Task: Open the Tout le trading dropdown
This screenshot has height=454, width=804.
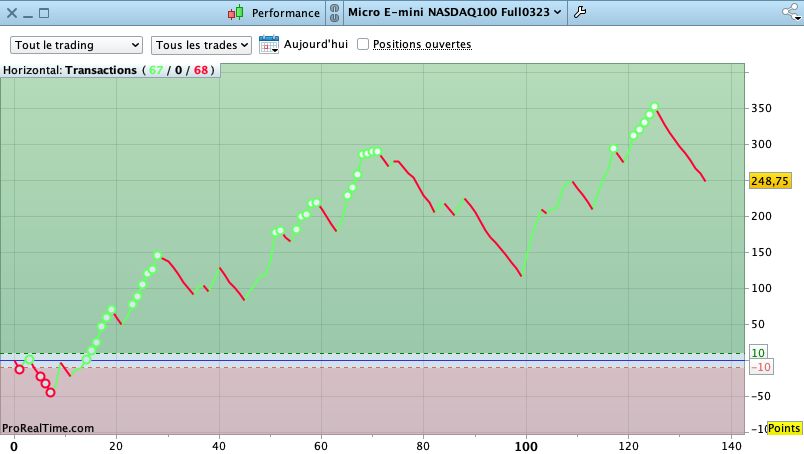Action: [x=76, y=45]
